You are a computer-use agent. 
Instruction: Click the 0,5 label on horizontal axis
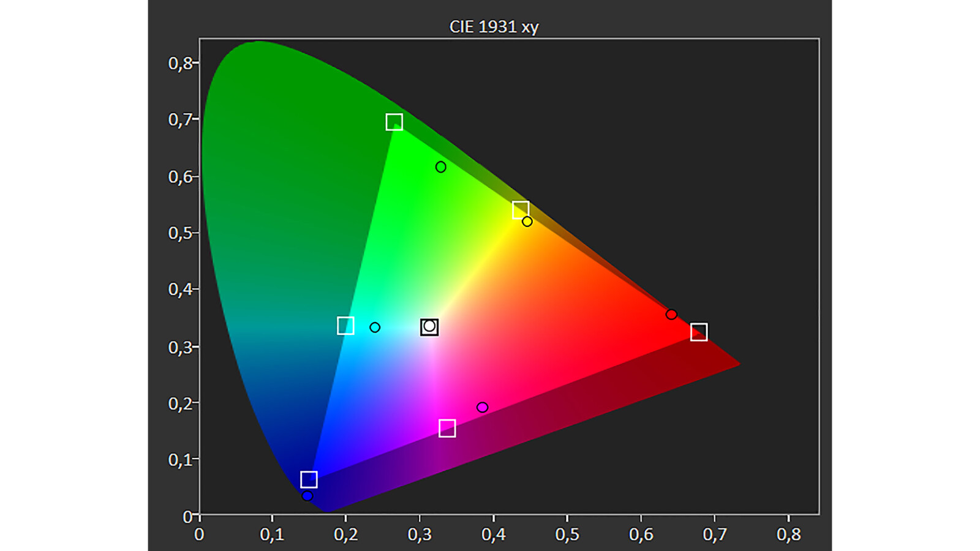(x=567, y=534)
